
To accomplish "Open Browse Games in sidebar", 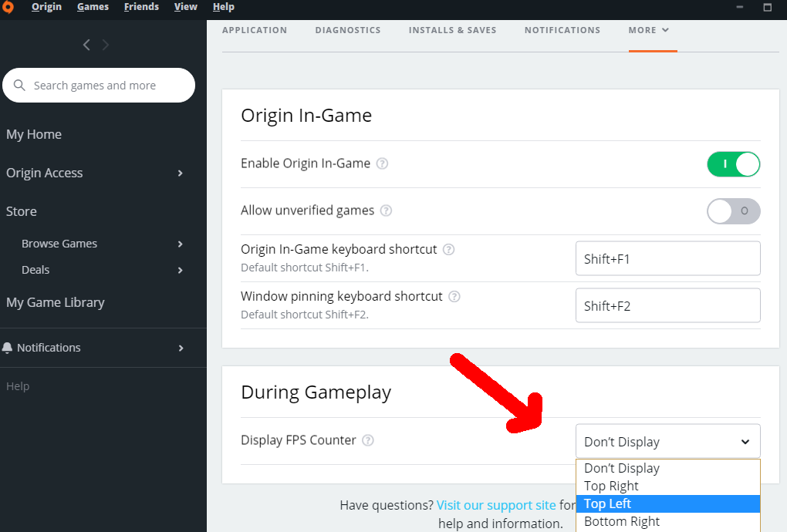I will point(59,244).
